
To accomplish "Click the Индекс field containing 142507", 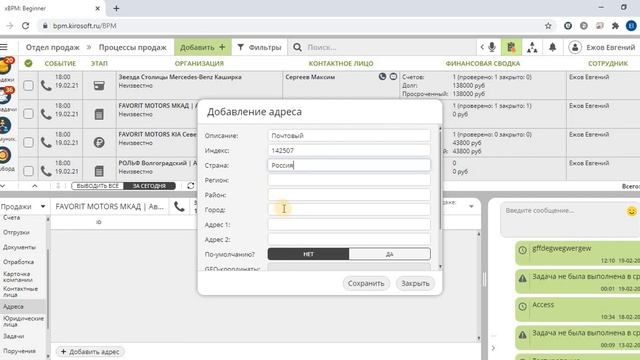I will (x=349, y=151).
